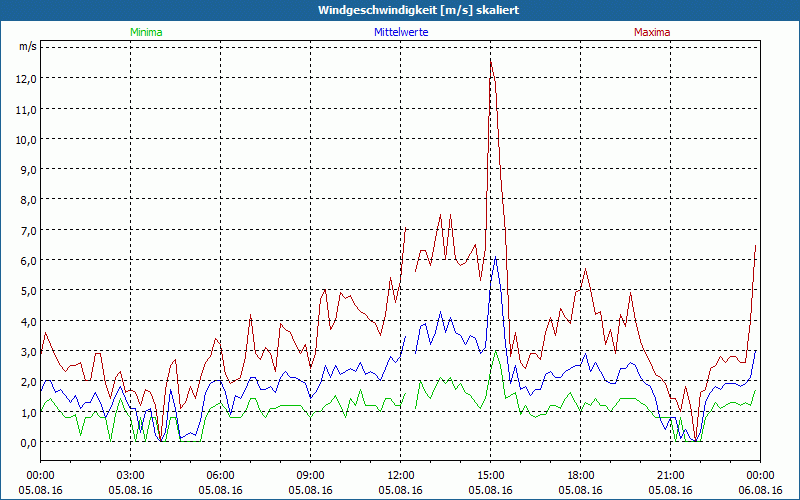The width and height of the screenshot is (800, 500).
Task: Click the red Maxima peak above 12 m/s
Action: click(490, 61)
